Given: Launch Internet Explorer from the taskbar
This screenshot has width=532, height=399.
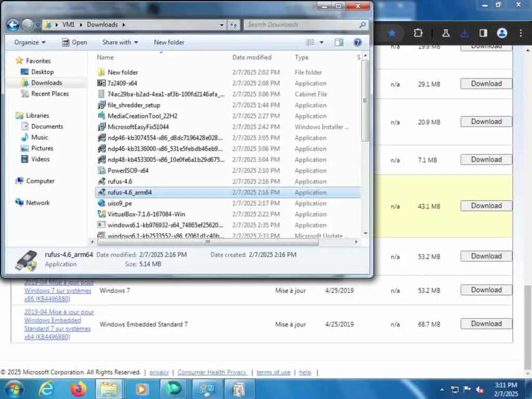Looking at the screenshot, I should 46,389.
